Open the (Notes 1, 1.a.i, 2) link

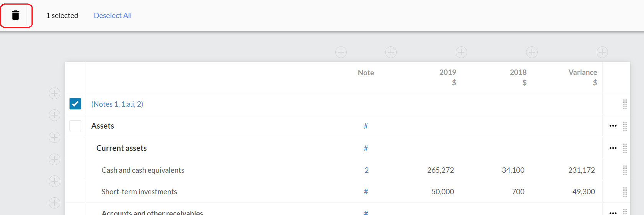tap(117, 104)
